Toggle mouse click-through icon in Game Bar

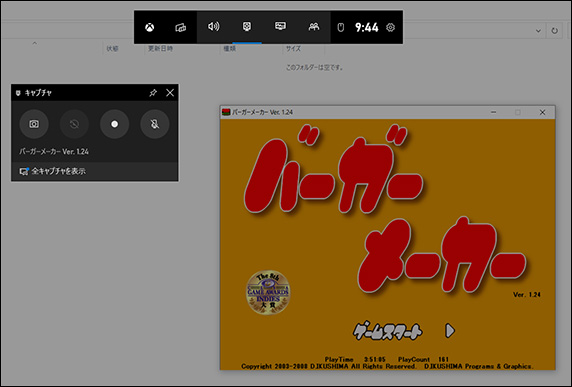pyautogui.click(x=341, y=27)
